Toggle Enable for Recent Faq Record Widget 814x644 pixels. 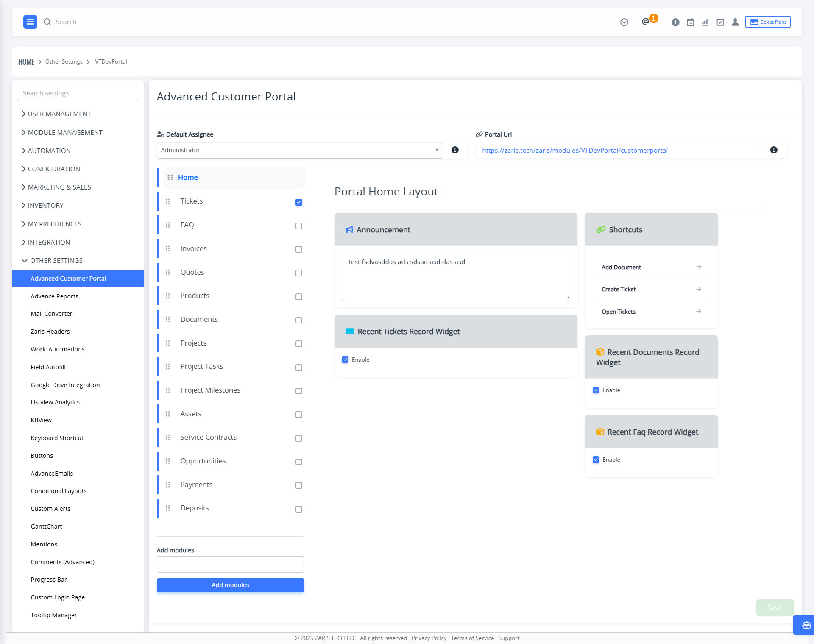pyautogui.click(x=596, y=460)
